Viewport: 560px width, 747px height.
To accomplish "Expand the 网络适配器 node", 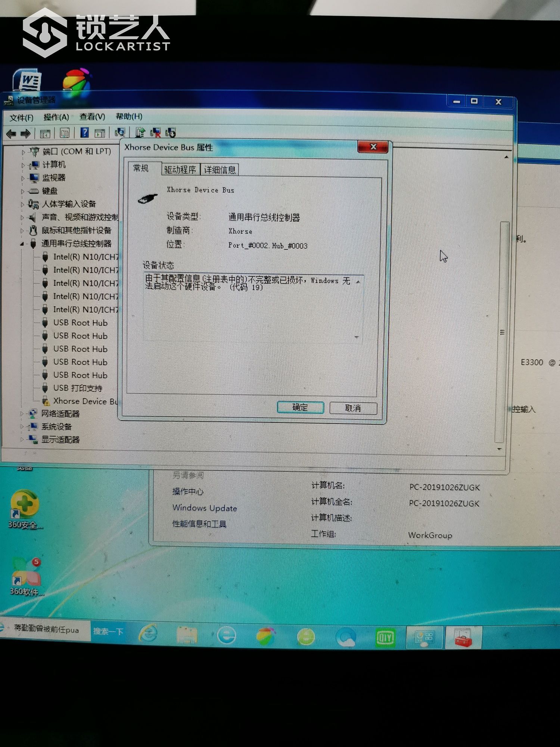I will pyautogui.click(x=22, y=413).
